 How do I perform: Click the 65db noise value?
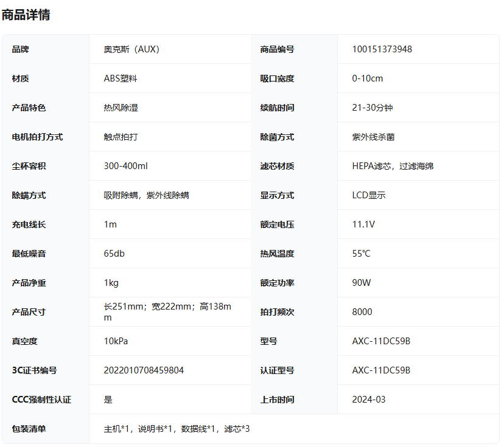(x=114, y=254)
